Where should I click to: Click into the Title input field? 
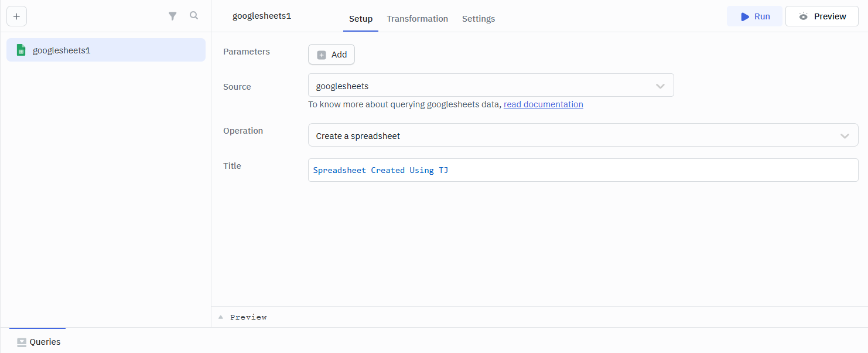pyautogui.click(x=583, y=170)
